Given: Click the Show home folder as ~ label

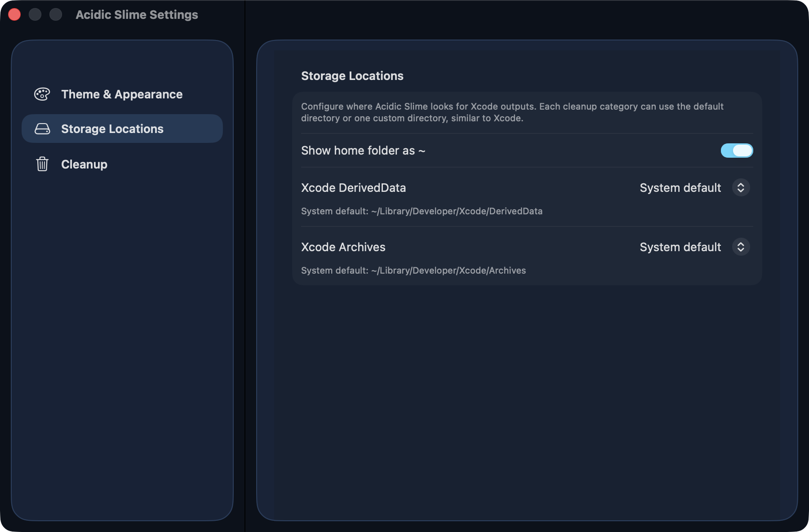Looking at the screenshot, I should point(363,151).
